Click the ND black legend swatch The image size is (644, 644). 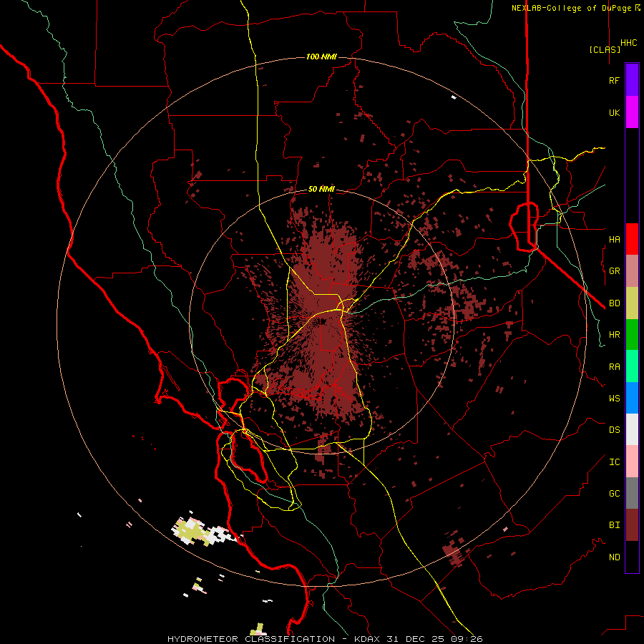click(632, 557)
